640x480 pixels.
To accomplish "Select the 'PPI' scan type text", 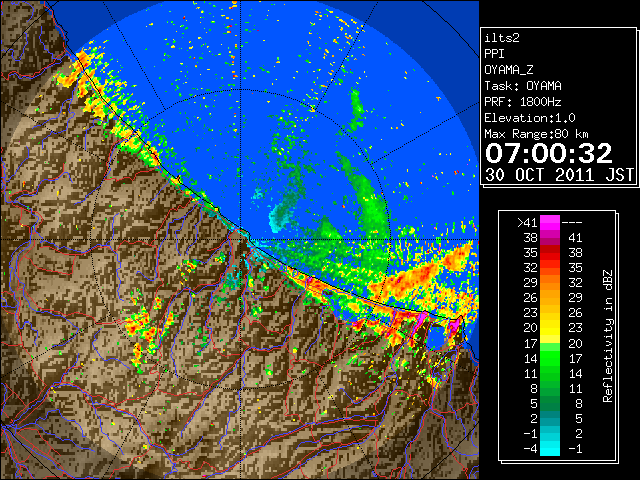I will pos(494,54).
